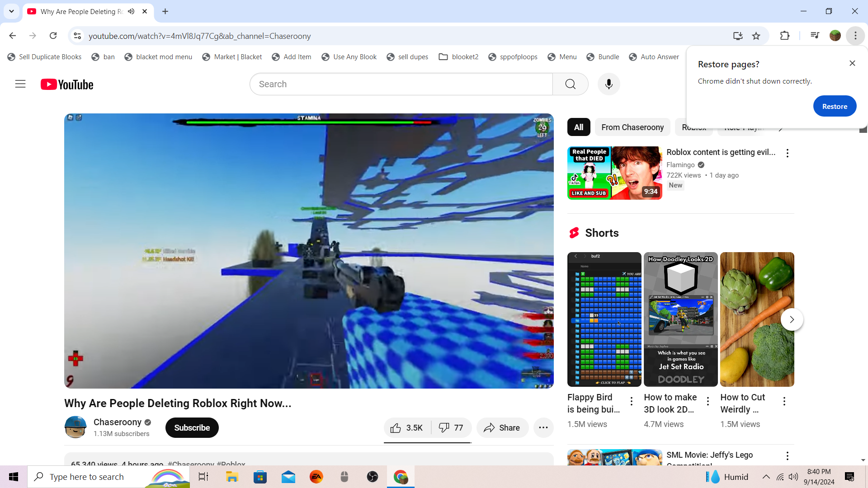Viewport: 868px width, 488px height.
Task: Click the YouTube search input field
Action: pyautogui.click(x=401, y=84)
